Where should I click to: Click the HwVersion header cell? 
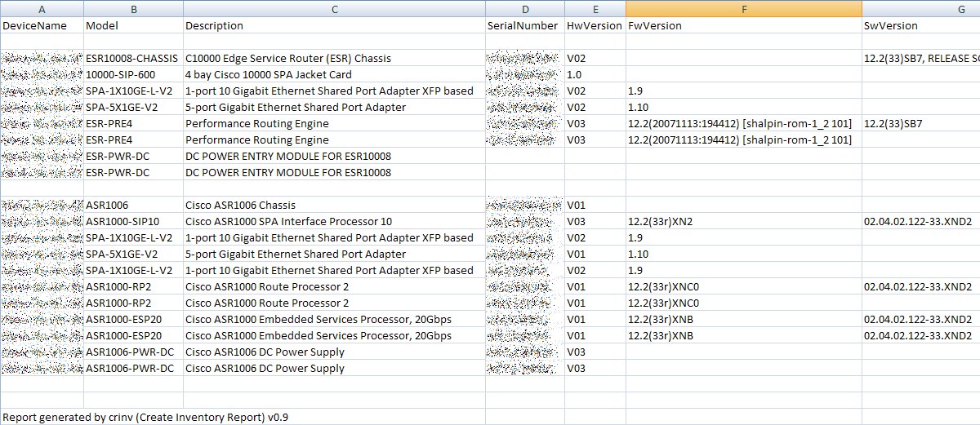[x=595, y=25]
